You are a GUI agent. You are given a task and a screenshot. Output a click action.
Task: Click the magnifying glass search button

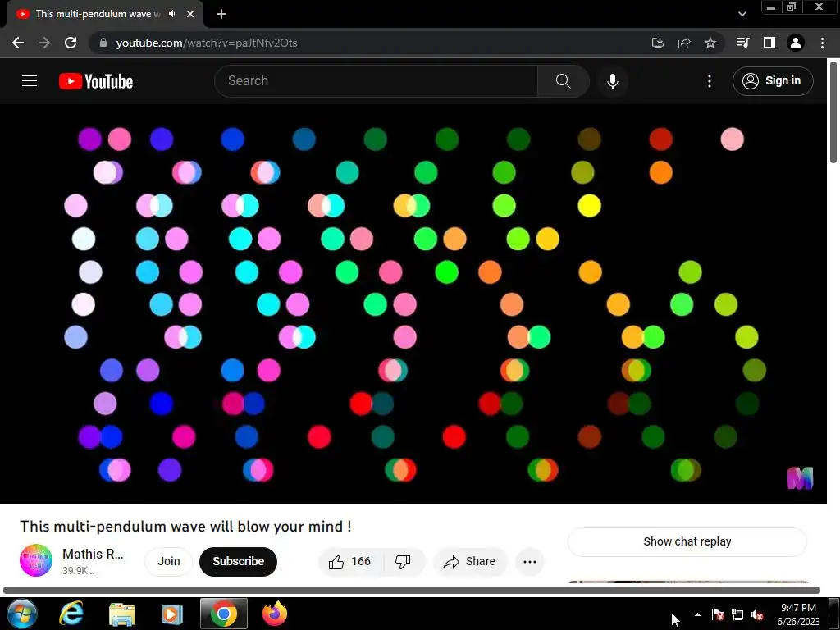click(563, 81)
